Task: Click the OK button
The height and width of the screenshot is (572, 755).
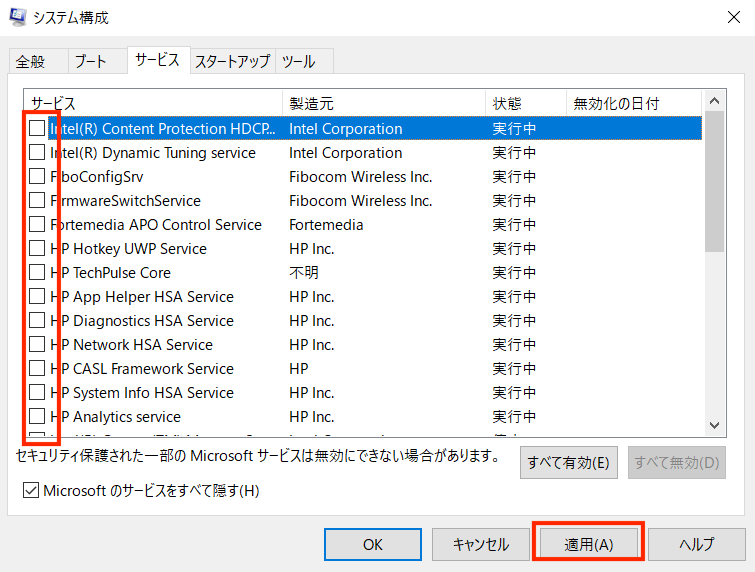Action: pos(373,545)
